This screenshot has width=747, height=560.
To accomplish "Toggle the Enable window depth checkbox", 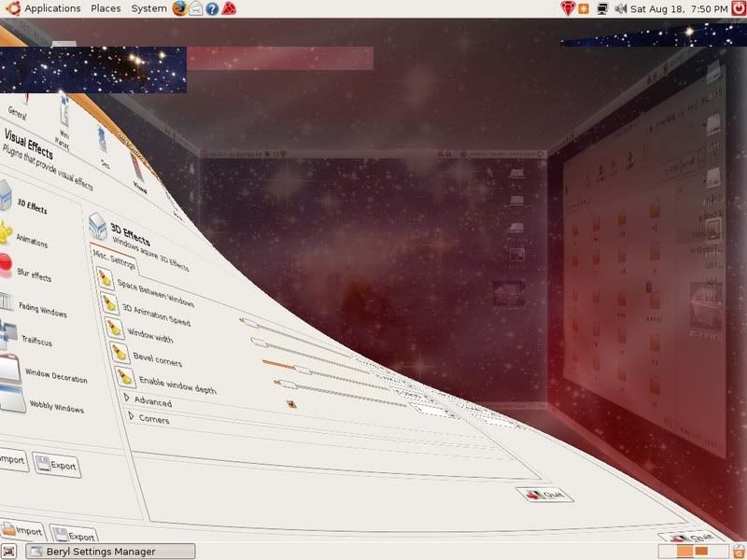I will 292,404.
